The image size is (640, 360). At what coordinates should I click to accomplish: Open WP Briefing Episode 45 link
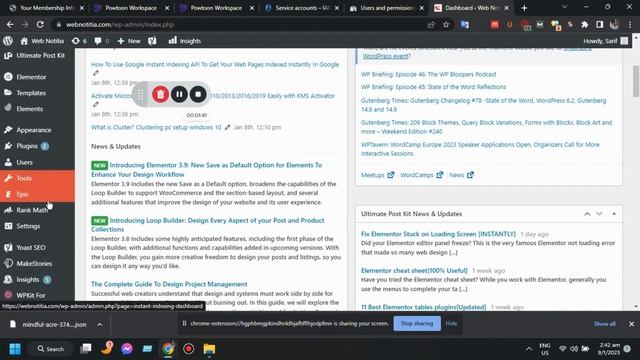[433, 87]
